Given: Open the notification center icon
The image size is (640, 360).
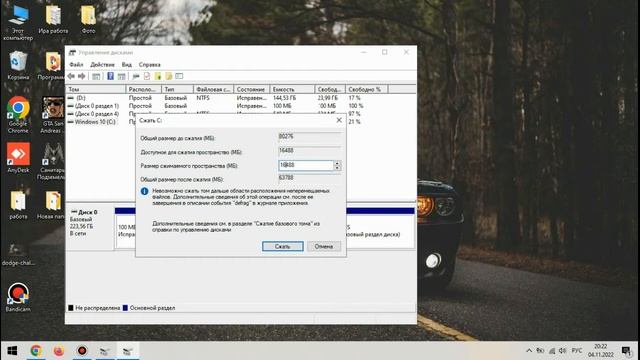Looking at the screenshot, I should point(626,351).
